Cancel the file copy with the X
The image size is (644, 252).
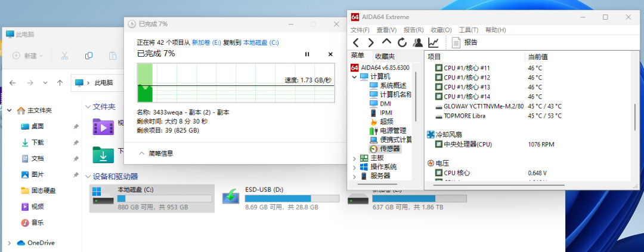coord(330,54)
